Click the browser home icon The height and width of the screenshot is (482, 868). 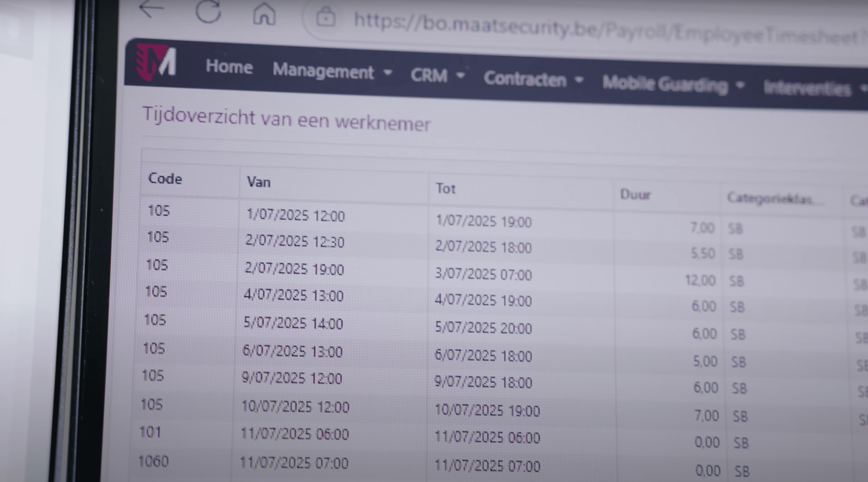tap(264, 15)
